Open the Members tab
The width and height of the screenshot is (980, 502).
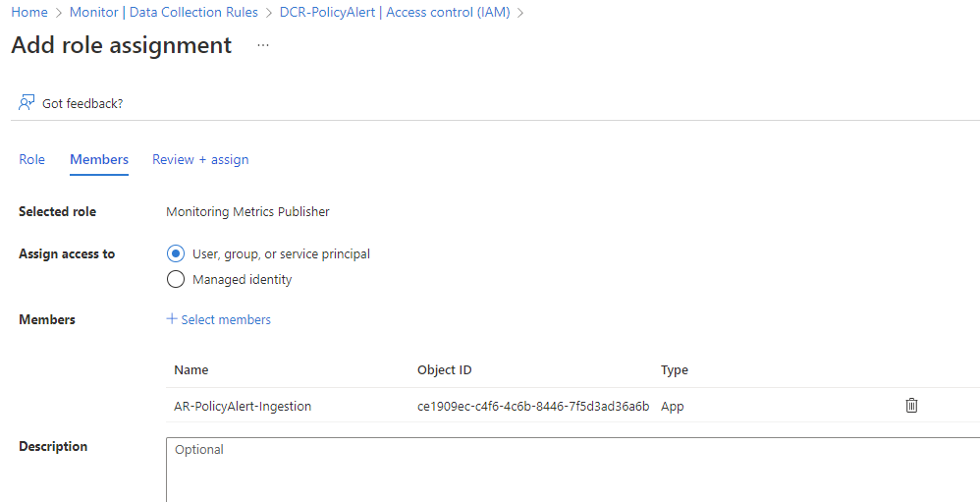click(99, 159)
